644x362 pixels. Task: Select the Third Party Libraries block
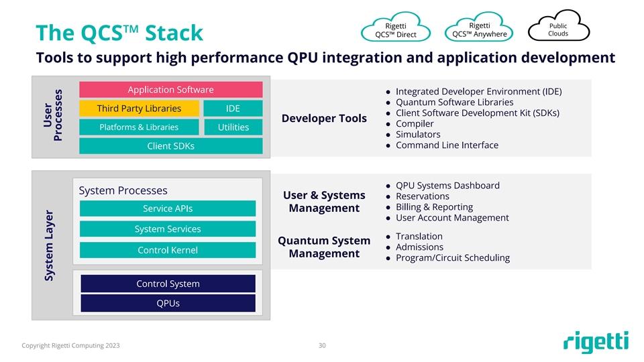pos(140,109)
